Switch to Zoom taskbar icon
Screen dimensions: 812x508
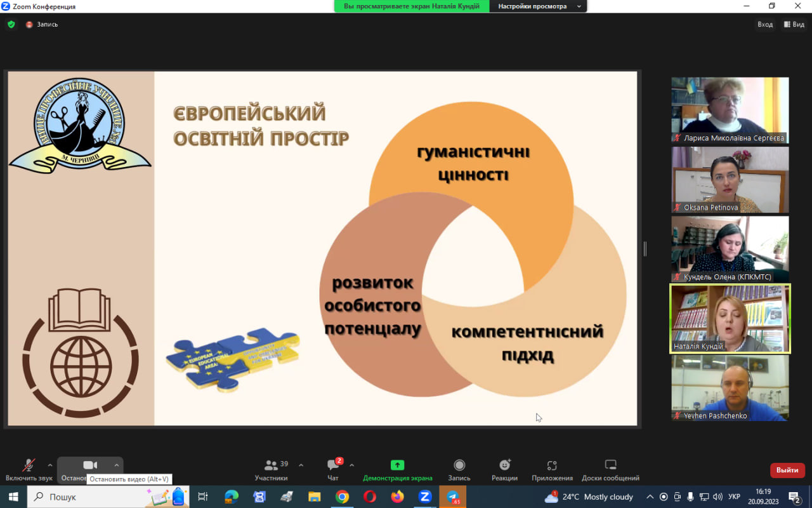[425, 497]
